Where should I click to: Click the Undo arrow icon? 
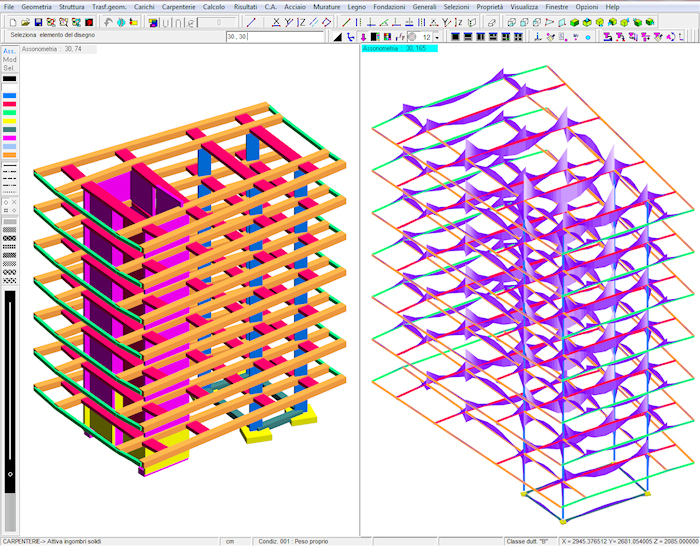pos(108,22)
